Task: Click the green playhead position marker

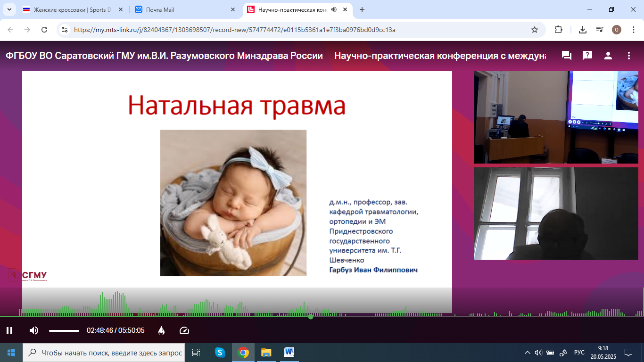Action: [311, 316]
